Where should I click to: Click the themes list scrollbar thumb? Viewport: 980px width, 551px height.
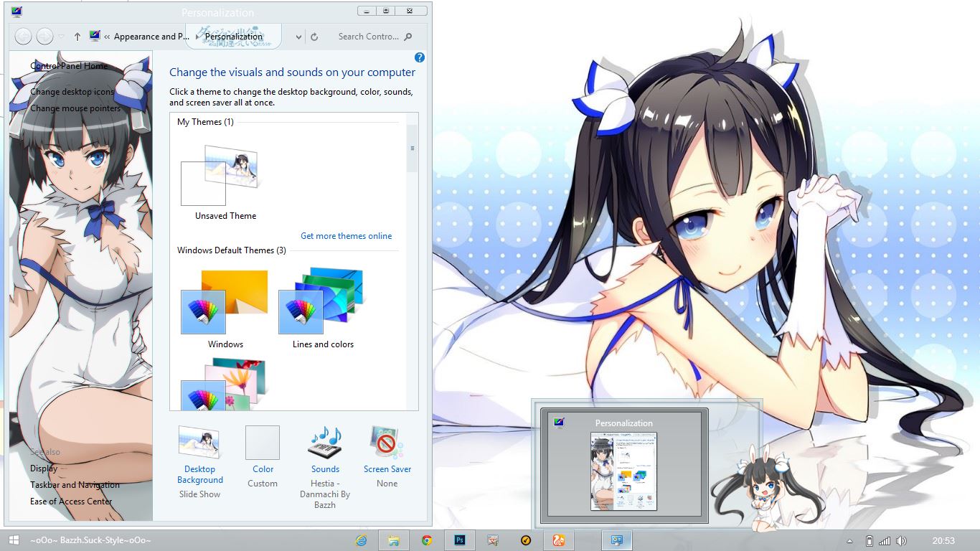pyautogui.click(x=412, y=149)
